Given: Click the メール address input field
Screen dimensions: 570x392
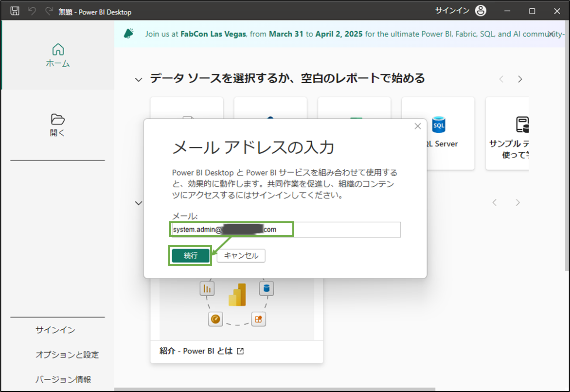Looking at the screenshot, I should (x=285, y=230).
